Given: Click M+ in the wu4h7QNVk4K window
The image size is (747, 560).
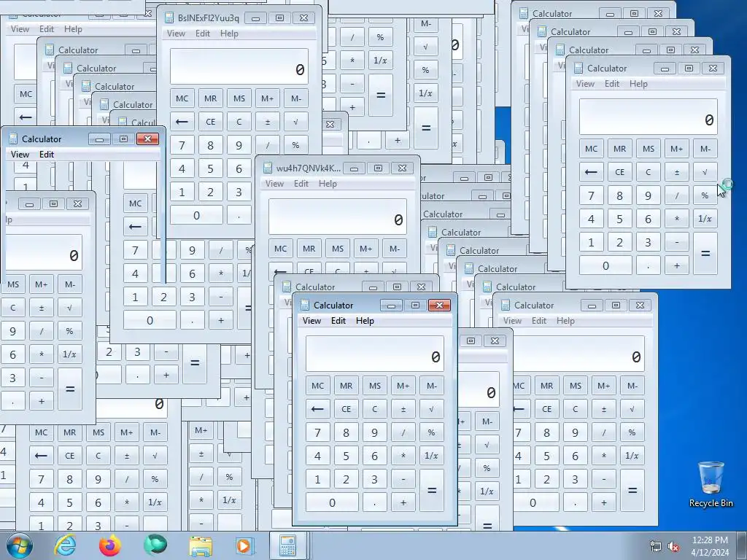Looking at the screenshot, I should pos(366,249).
